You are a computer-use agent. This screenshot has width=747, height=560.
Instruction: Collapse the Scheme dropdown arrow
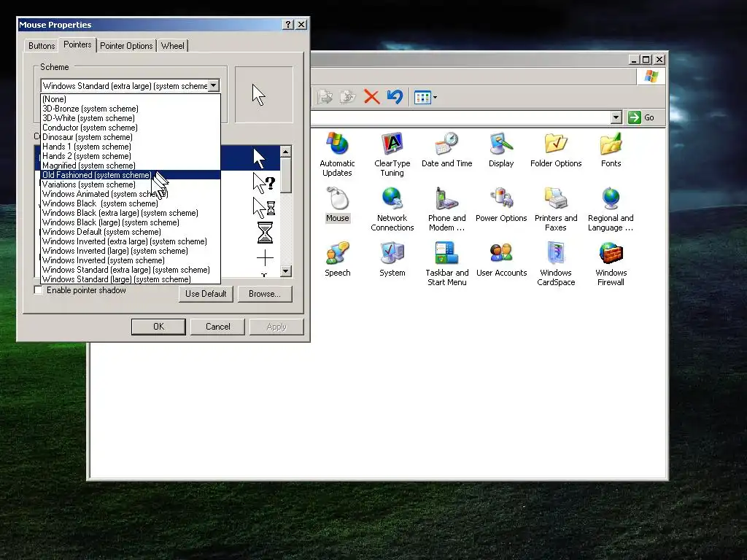point(214,86)
